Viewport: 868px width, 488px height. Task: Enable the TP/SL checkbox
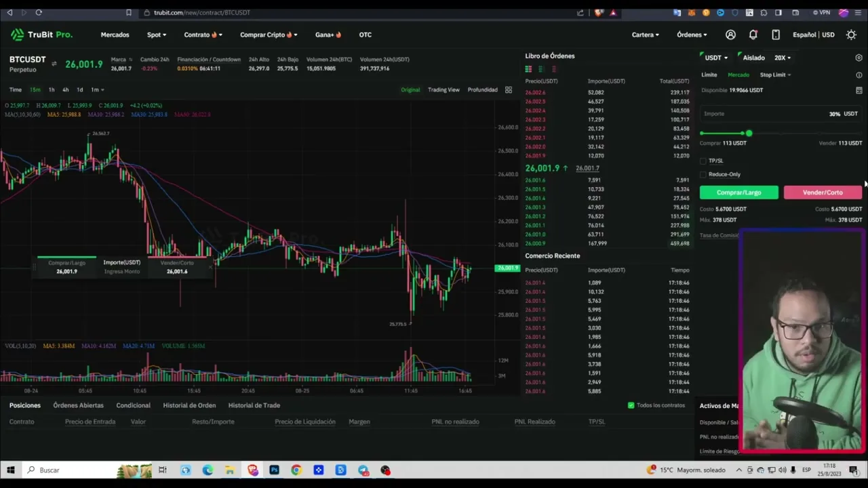coord(703,161)
